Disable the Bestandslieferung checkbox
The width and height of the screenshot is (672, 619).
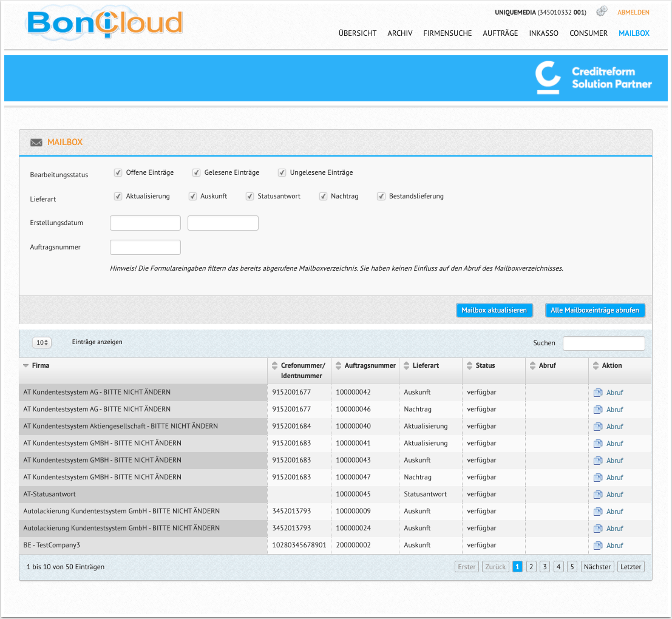pos(381,197)
